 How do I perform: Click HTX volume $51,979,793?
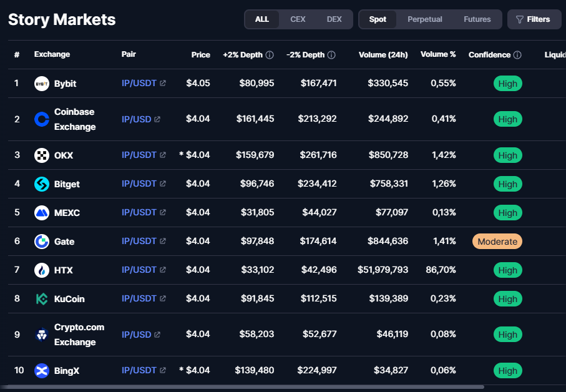(383, 270)
